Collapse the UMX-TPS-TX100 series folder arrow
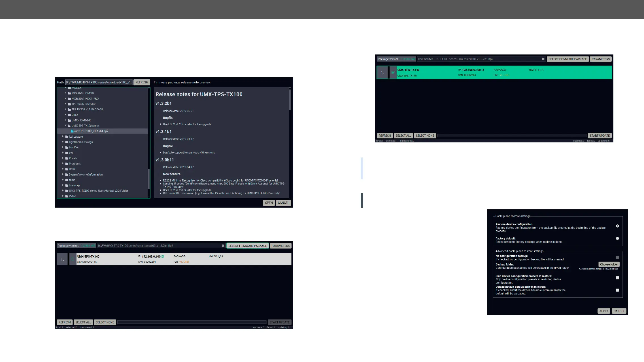The image size is (644, 362). 65,125
